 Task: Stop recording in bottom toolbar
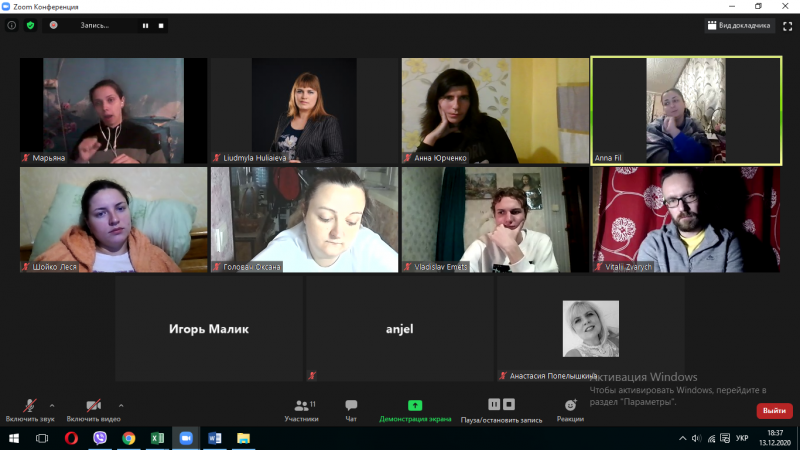(x=509, y=405)
